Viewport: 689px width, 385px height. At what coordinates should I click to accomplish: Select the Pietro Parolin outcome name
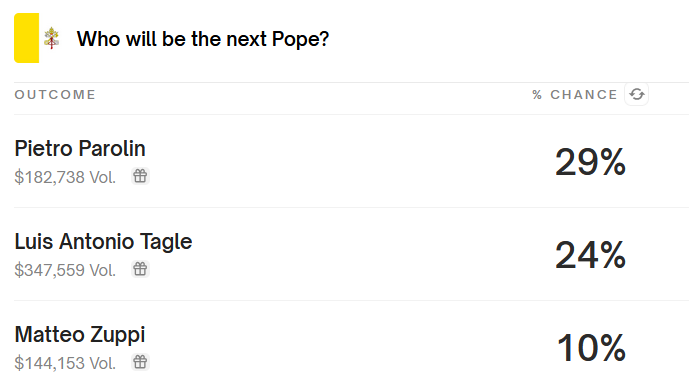pyautogui.click(x=80, y=149)
